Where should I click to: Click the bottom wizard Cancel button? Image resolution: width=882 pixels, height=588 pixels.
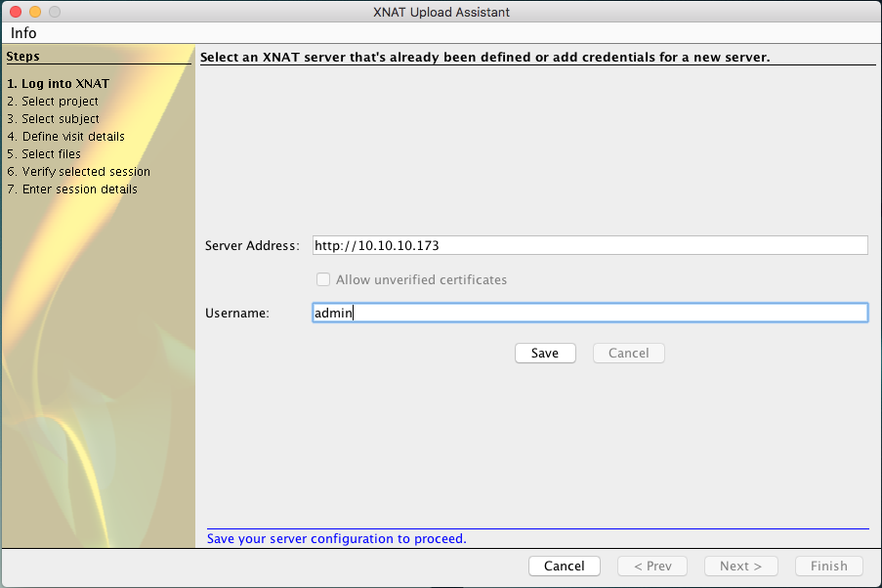click(x=564, y=566)
